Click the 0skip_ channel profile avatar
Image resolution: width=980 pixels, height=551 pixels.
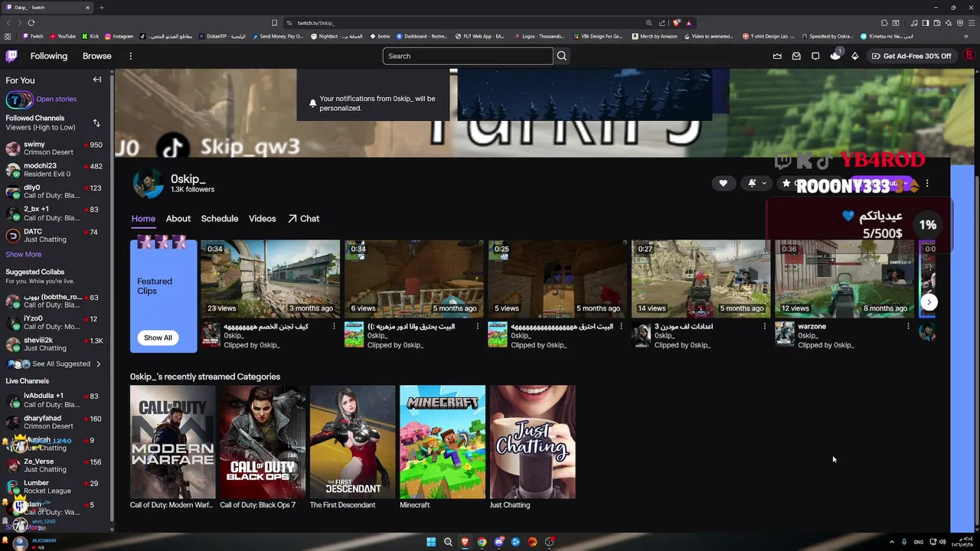(149, 184)
